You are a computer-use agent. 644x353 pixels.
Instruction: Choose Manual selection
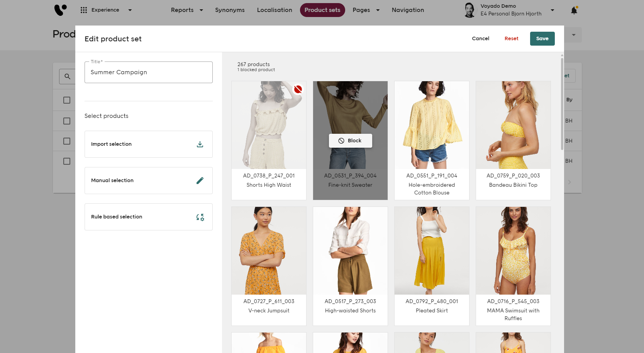[149, 181]
